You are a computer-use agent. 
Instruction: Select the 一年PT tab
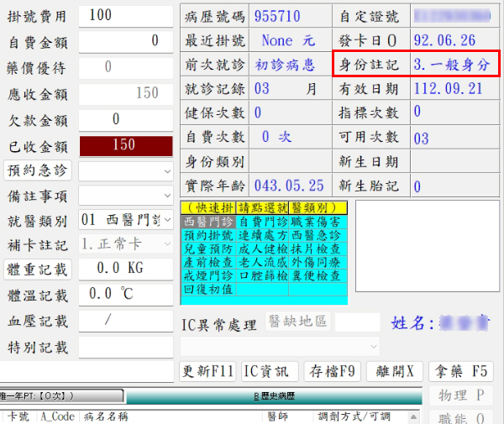pyautogui.click(x=50, y=396)
